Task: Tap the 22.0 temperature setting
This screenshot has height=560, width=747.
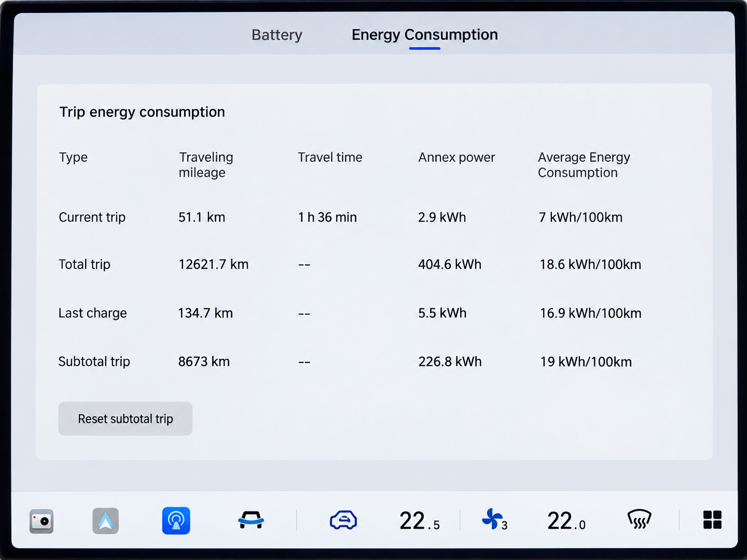Action: 566,521
